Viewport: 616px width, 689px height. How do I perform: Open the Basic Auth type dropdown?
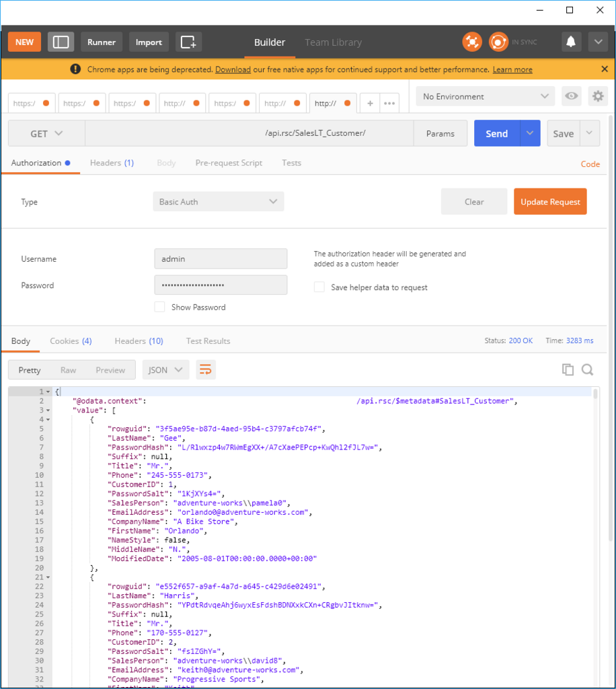click(x=218, y=202)
